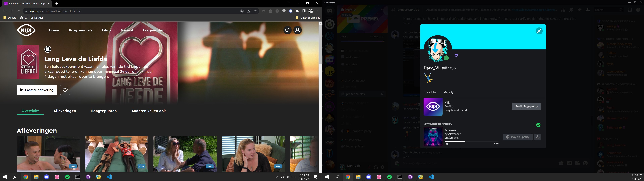644x181 pixels.
Task: Click the Spotify logo in the activity card
Action: pos(538,125)
